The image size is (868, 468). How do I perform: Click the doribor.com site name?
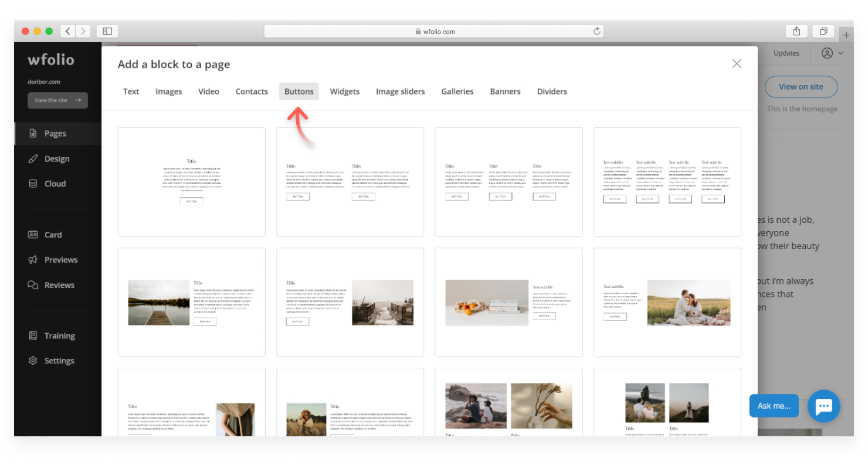(x=44, y=82)
